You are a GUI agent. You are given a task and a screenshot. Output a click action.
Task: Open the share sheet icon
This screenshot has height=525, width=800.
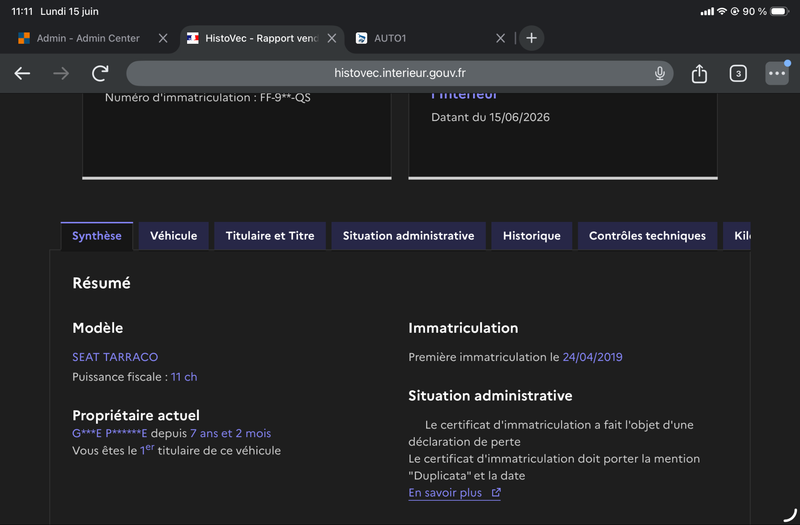point(699,73)
